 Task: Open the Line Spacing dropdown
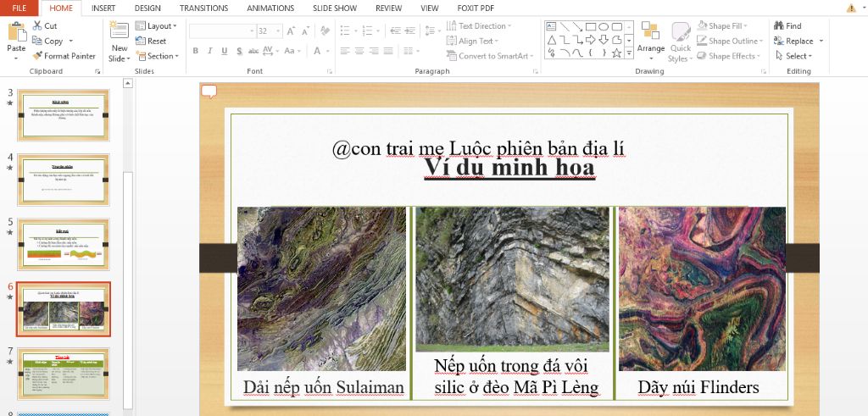(x=432, y=31)
